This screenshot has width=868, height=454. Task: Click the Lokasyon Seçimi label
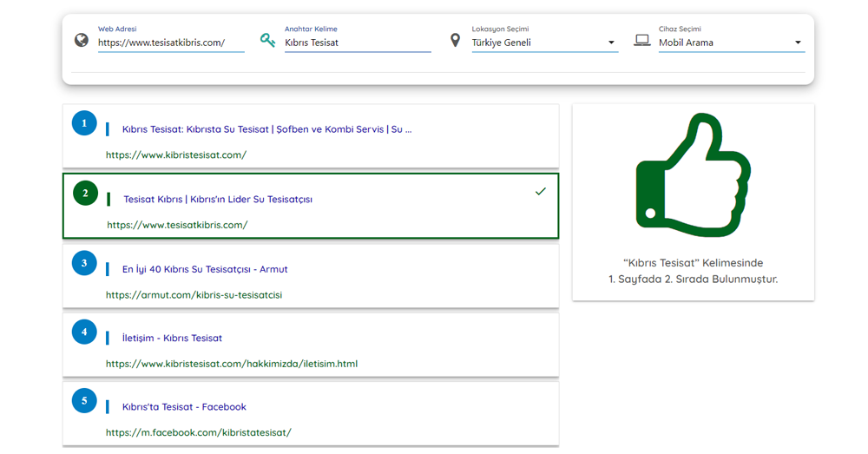(x=501, y=29)
